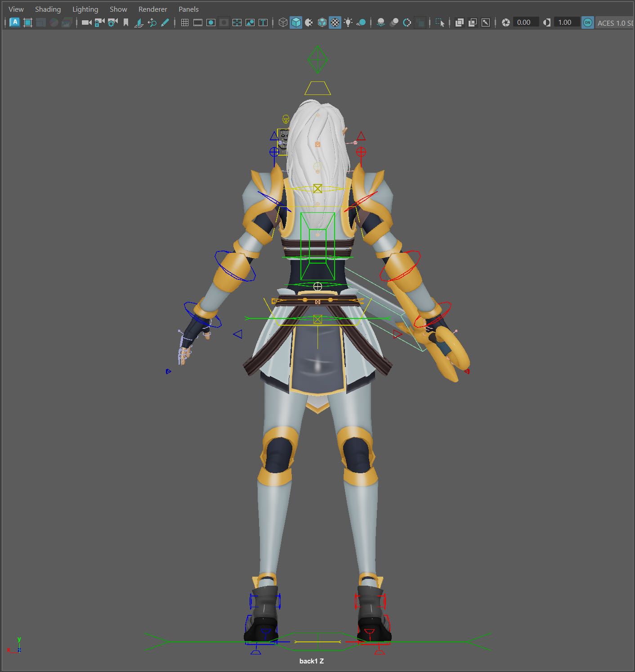The width and height of the screenshot is (635, 672).
Task: Click the cyan frame-region icon beside 'A'
Action: pyautogui.click(x=28, y=22)
